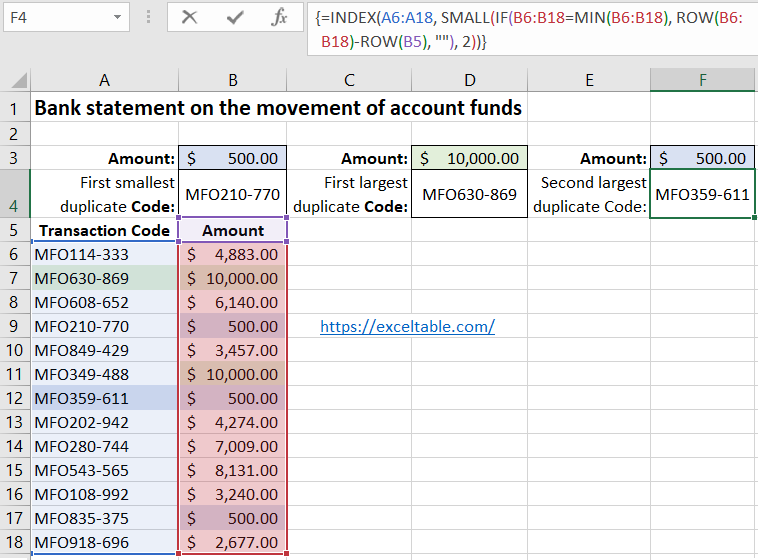
Task: Click the Cancel (X) formula bar icon
Action: click(190, 17)
